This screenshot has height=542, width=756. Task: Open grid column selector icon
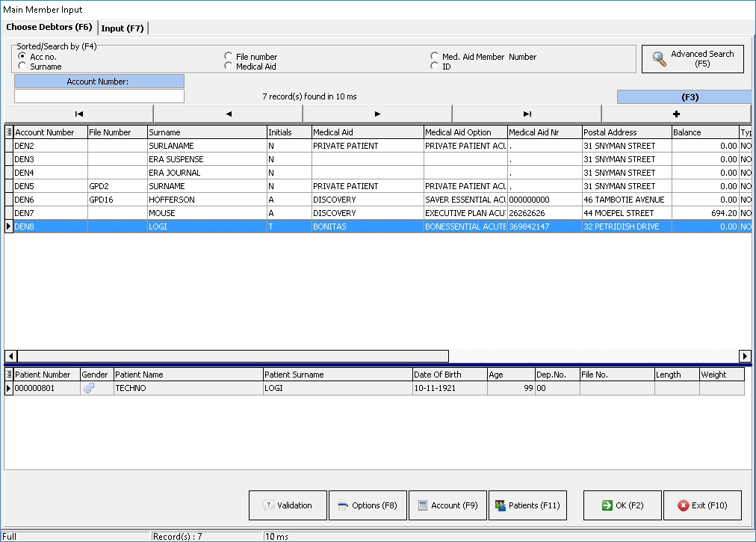click(9, 132)
